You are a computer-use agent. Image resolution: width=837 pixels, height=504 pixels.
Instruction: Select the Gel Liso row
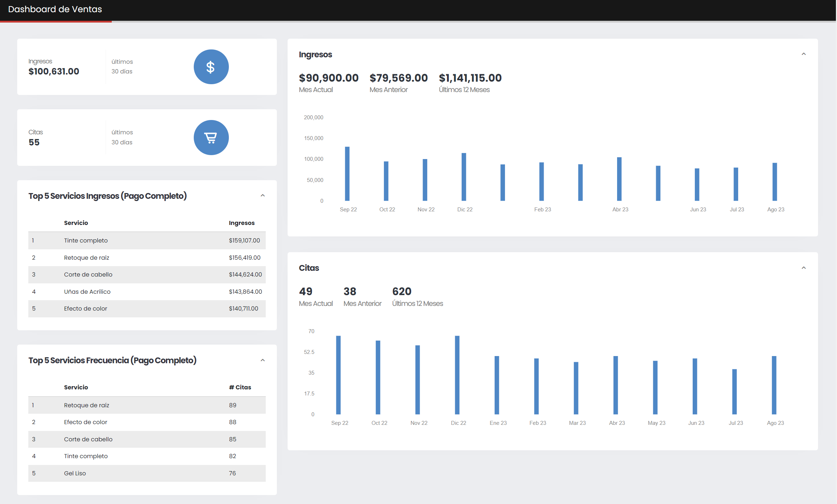pos(147,473)
